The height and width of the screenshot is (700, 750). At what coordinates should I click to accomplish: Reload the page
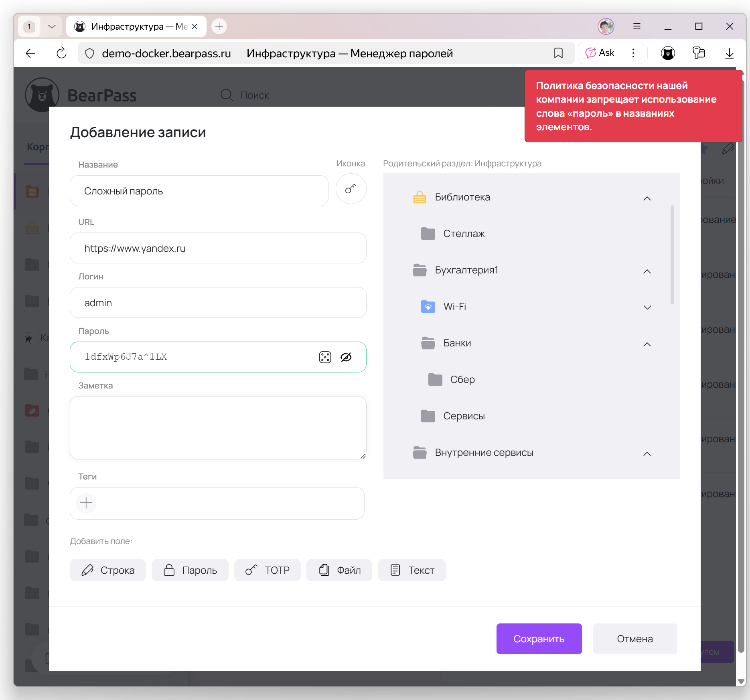coord(61,53)
